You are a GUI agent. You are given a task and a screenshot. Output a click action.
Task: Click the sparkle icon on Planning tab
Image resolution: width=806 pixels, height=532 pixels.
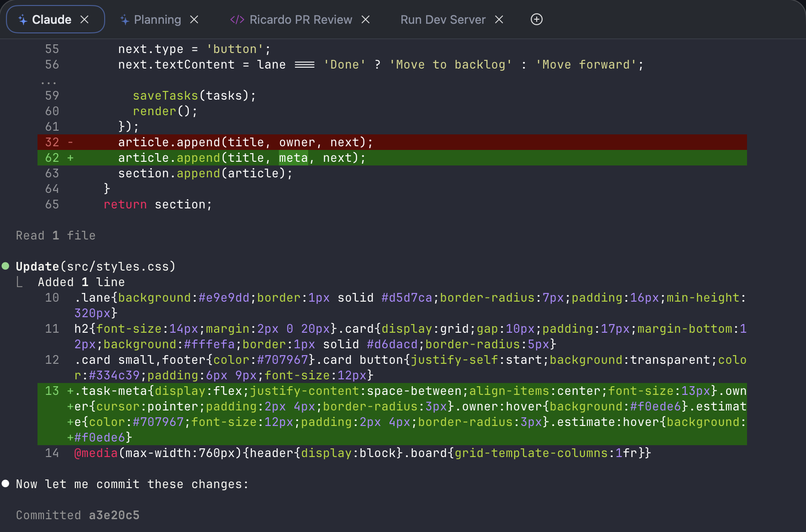(124, 20)
